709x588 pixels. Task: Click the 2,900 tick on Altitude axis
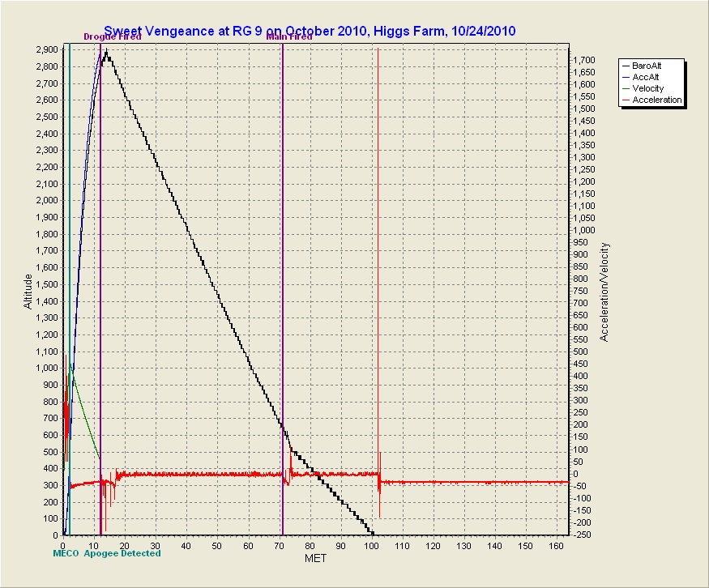pos(45,49)
